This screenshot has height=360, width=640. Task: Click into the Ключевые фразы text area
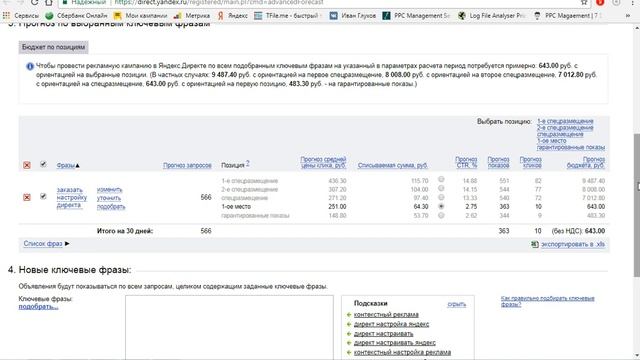point(229,328)
